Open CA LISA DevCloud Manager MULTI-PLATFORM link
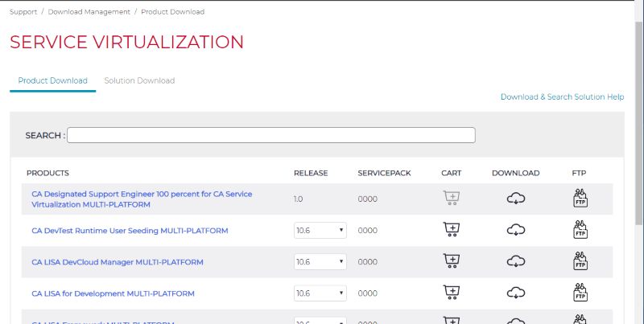Screen dimensions: 644x324 (118, 262)
